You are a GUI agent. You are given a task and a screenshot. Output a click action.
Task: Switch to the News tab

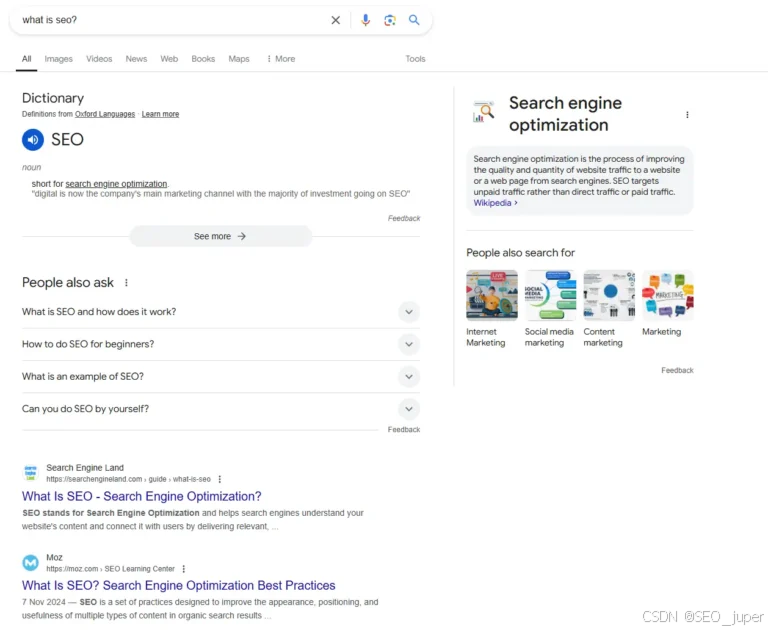coord(136,59)
